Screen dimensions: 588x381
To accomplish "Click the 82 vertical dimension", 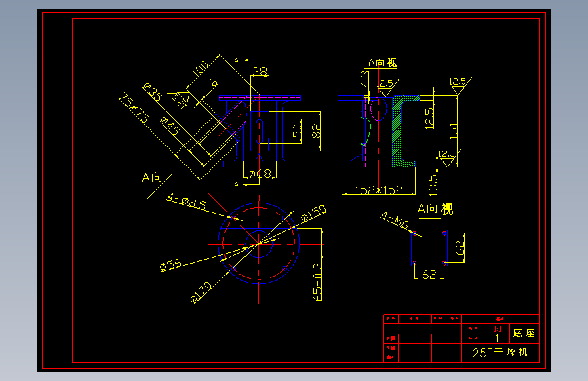I will [316, 131].
